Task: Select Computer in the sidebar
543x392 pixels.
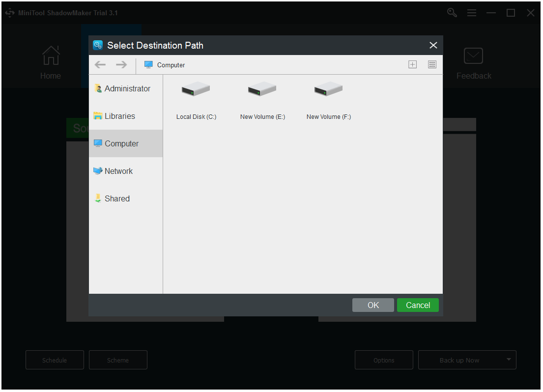Action: point(126,143)
